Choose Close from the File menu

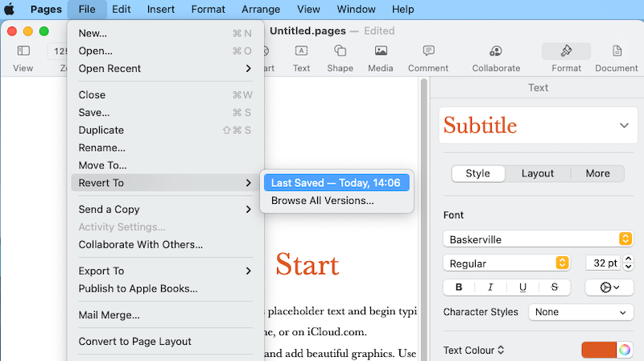(166, 95)
